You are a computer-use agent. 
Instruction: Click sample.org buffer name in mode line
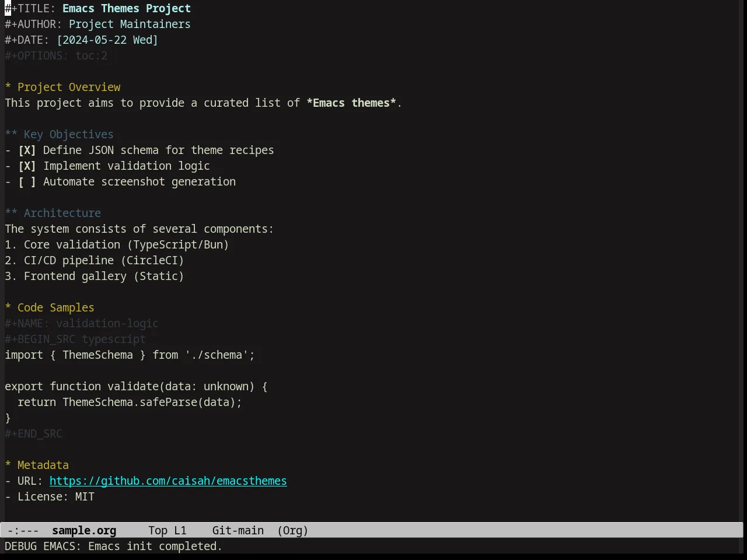click(x=84, y=530)
